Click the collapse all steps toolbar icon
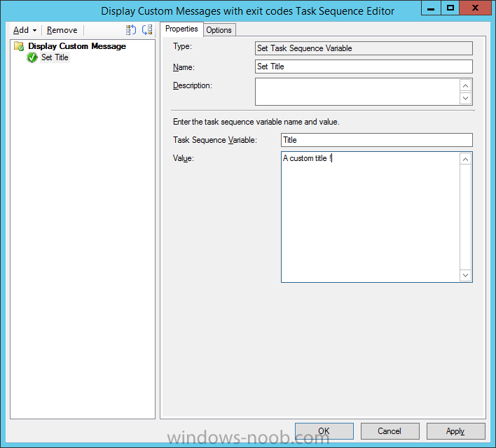The width and height of the screenshot is (496, 448). 147,30
